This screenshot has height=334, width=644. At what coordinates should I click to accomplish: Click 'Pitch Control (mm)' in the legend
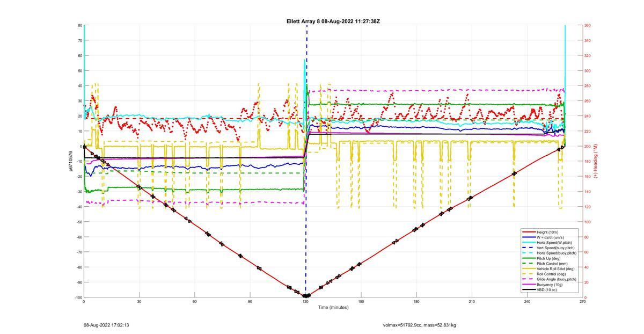click(552, 264)
